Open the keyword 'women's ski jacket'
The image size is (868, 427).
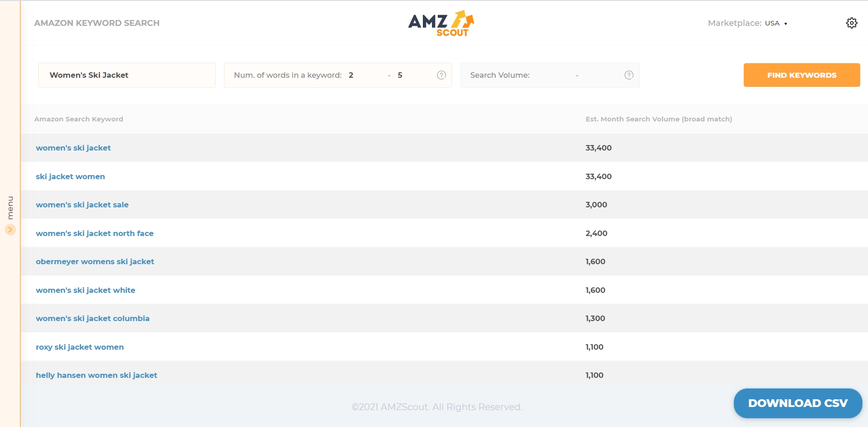[x=73, y=148]
